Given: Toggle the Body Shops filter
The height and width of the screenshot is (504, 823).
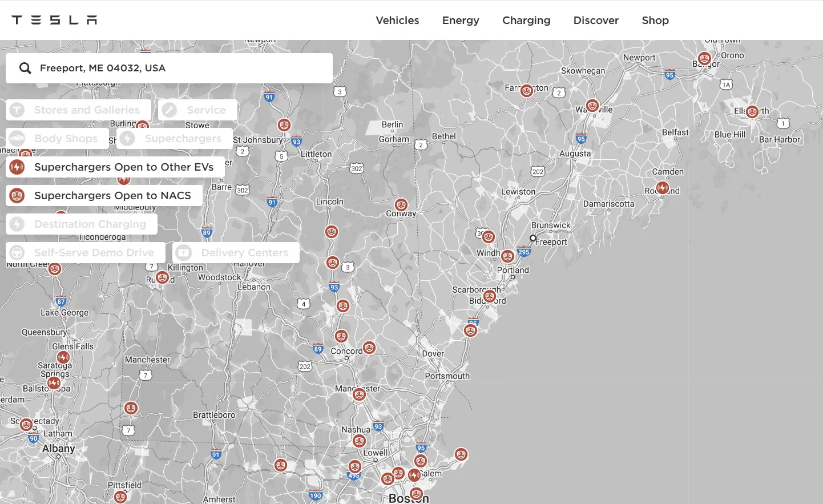Looking at the screenshot, I should [x=57, y=139].
